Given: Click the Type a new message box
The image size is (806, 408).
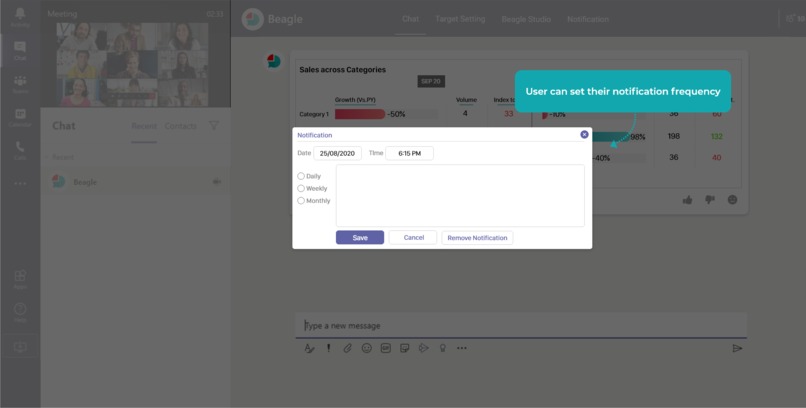Looking at the screenshot, I should 521,325.
